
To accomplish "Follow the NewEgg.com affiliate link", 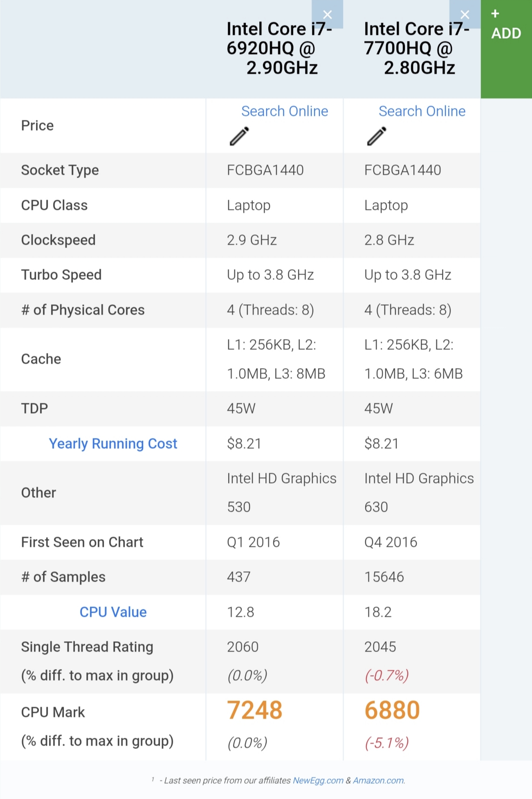I will click(x=318, y=781).
